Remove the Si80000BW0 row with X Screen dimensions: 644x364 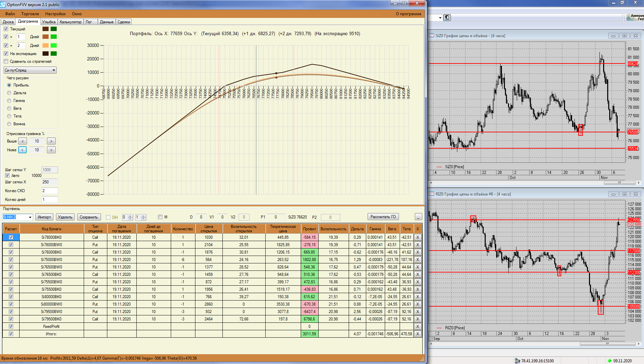(x=418, y=304)
